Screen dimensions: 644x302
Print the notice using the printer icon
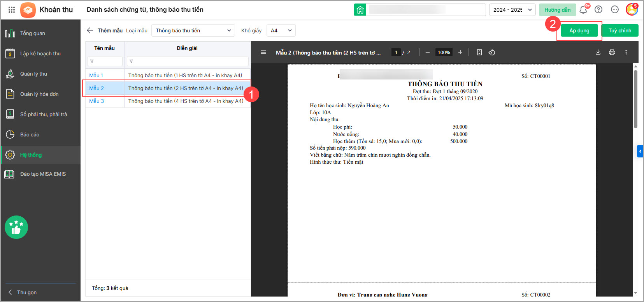point(612,52)
